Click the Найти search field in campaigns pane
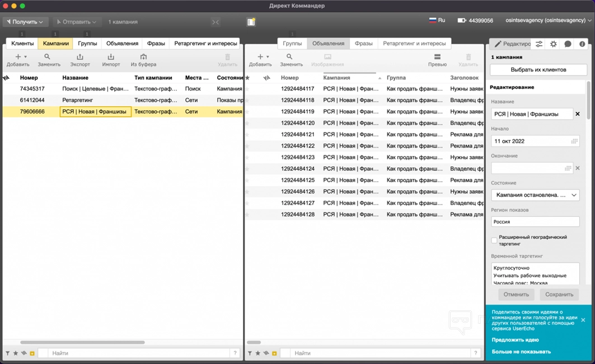This screenshot has height=364, width=595. (140, 353)
